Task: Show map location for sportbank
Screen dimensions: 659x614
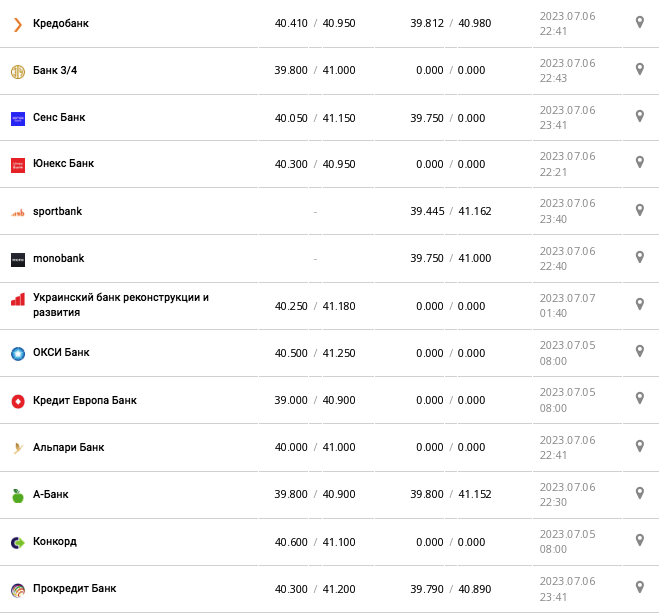Action: click(x=640, y=210)
